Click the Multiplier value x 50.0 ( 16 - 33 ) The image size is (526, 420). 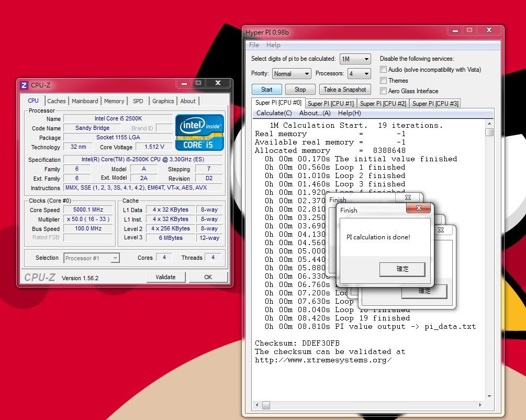click(88, 219)
